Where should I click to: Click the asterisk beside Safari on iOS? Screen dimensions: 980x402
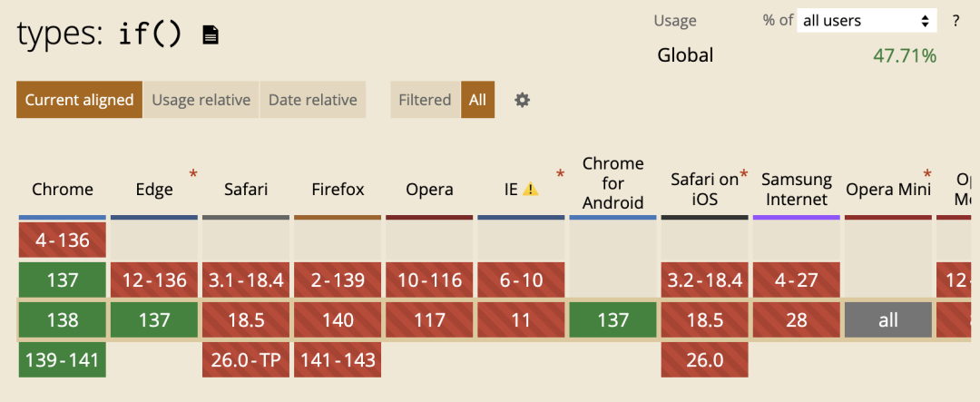(744, 173)
